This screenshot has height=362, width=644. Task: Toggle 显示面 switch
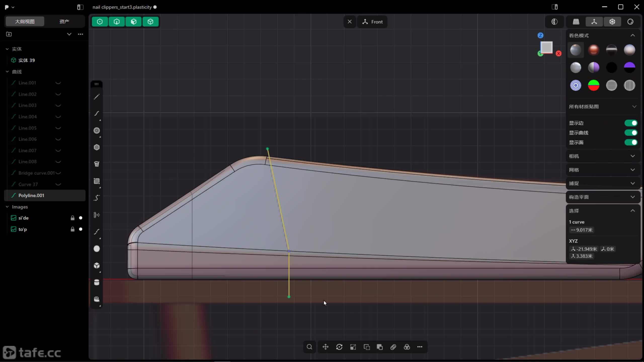pos(631,143)
